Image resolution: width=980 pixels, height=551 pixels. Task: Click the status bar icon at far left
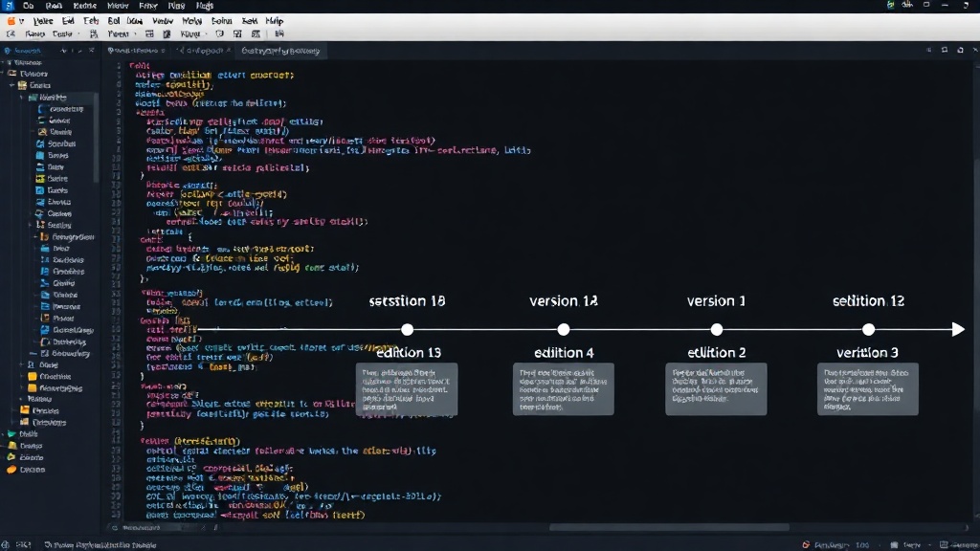click(6, 544)
